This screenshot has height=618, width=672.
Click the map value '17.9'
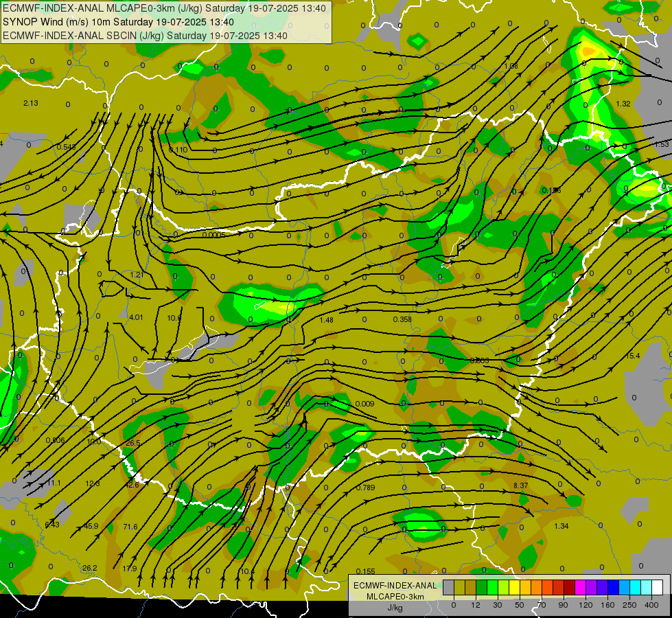tap(130, 569)
